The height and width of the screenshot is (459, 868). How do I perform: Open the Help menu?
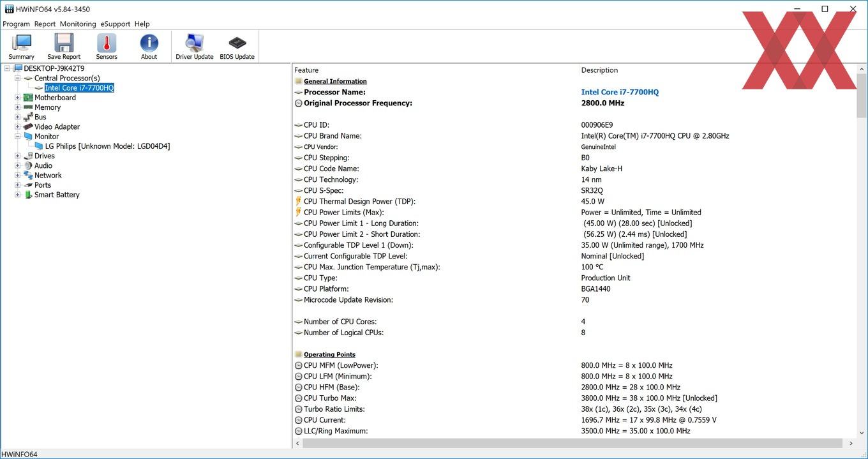142,24
